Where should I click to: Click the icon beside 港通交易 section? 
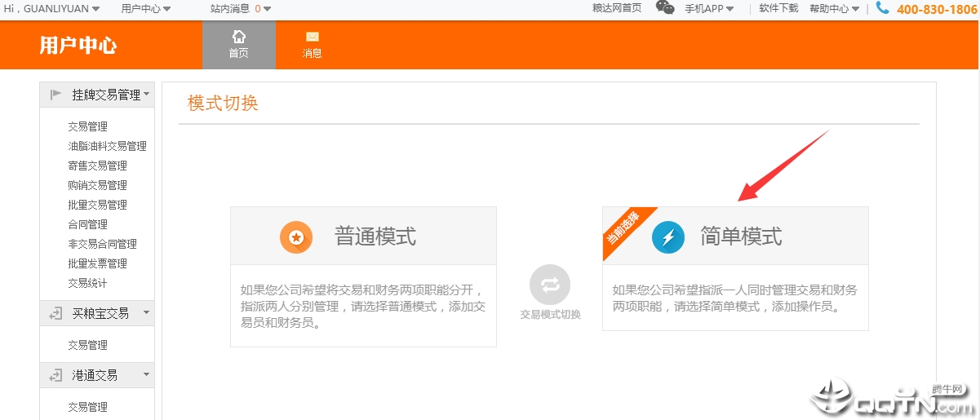(x=55, y=375)
